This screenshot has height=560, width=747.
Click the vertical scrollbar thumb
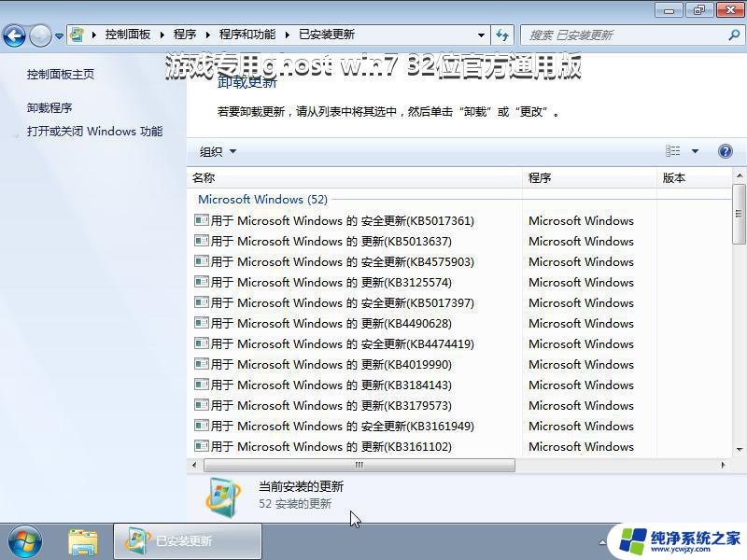click(x=739, y=214)
